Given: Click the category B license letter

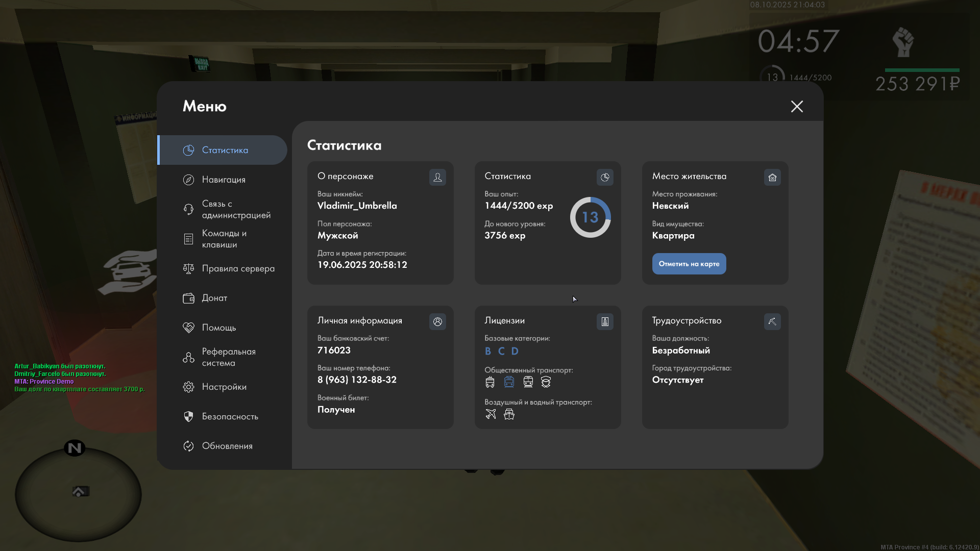Looking at the screenshot, I should pos(488,351).
